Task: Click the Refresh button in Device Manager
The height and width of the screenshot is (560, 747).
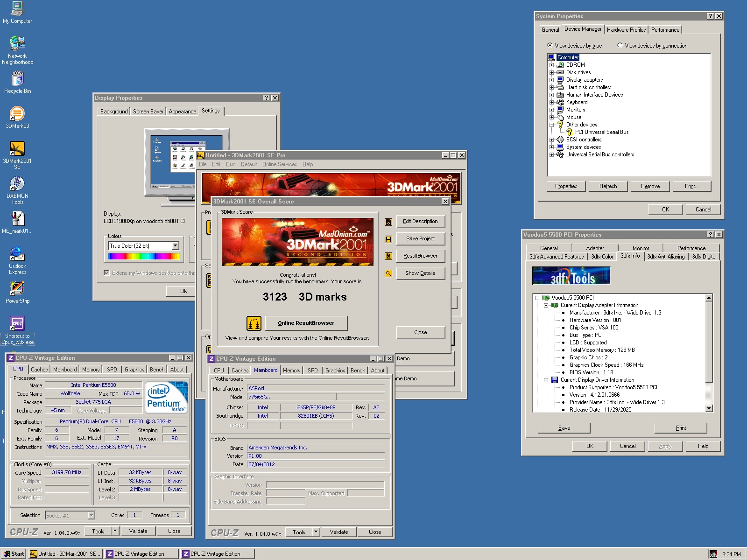Action: pos(608,186)
